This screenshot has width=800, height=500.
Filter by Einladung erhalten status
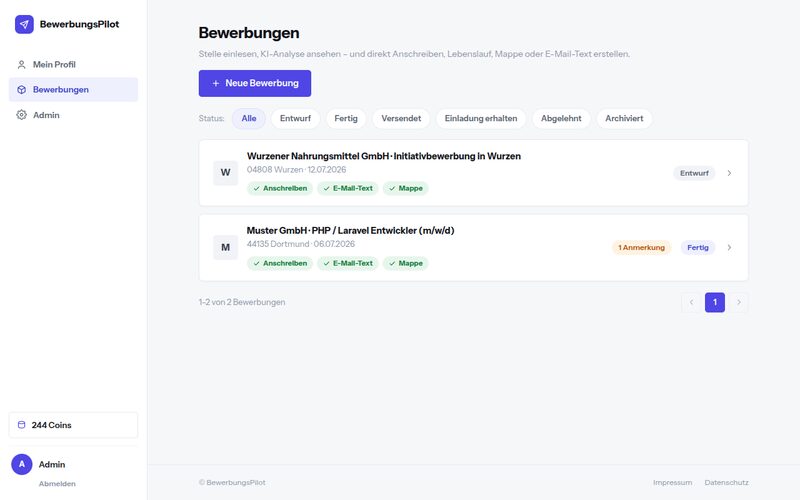point(481,118)
